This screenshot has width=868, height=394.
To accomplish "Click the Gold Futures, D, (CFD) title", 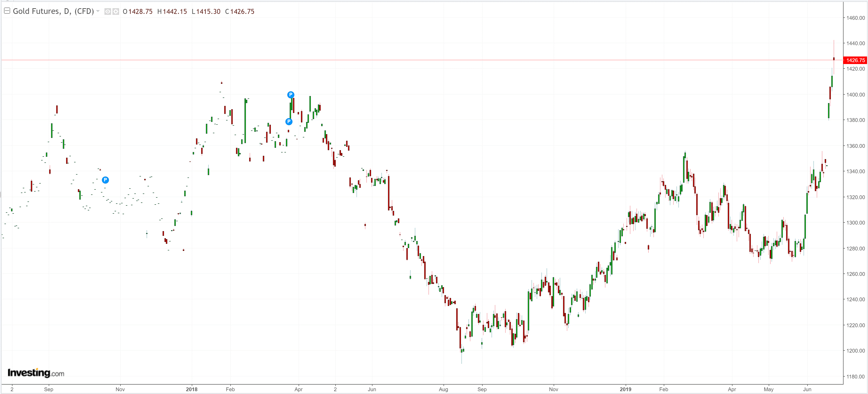I will pos(53,11).
